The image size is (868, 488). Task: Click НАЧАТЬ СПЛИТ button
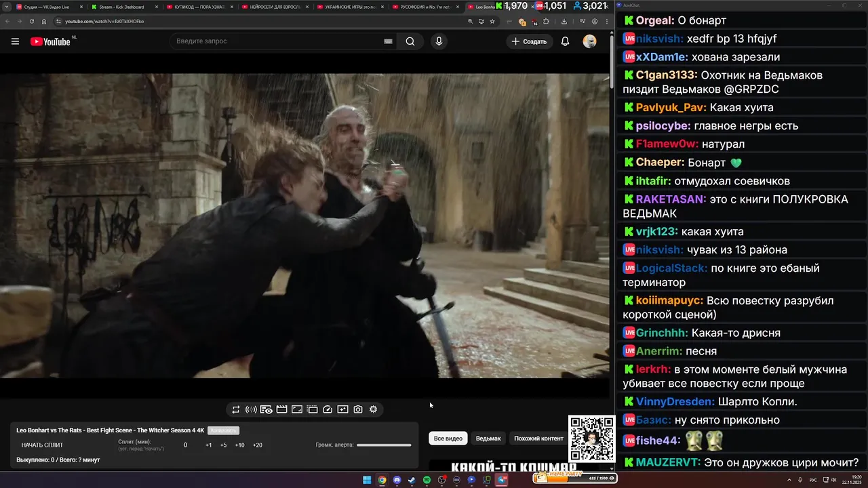pyautogui.click(x=42, y=445)
